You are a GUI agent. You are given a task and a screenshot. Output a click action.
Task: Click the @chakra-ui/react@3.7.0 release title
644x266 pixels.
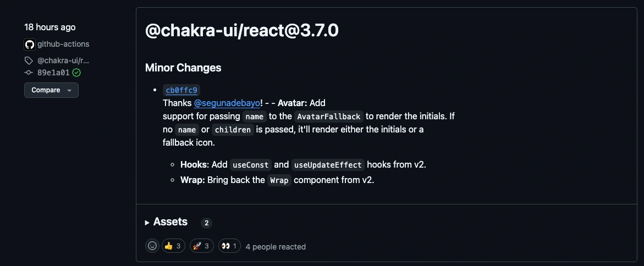pyautogui.click(x=242, y=31)
